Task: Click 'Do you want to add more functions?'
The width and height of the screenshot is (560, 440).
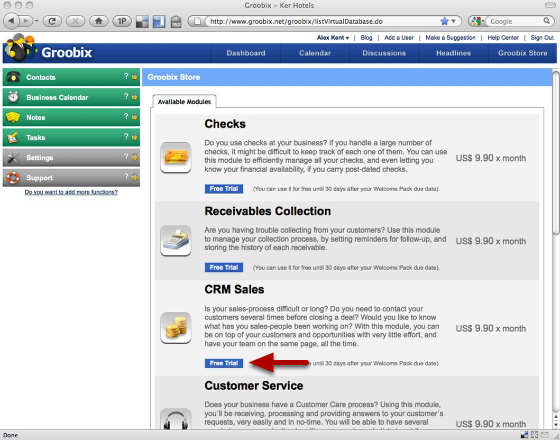Action: click(x=71, y=192)
